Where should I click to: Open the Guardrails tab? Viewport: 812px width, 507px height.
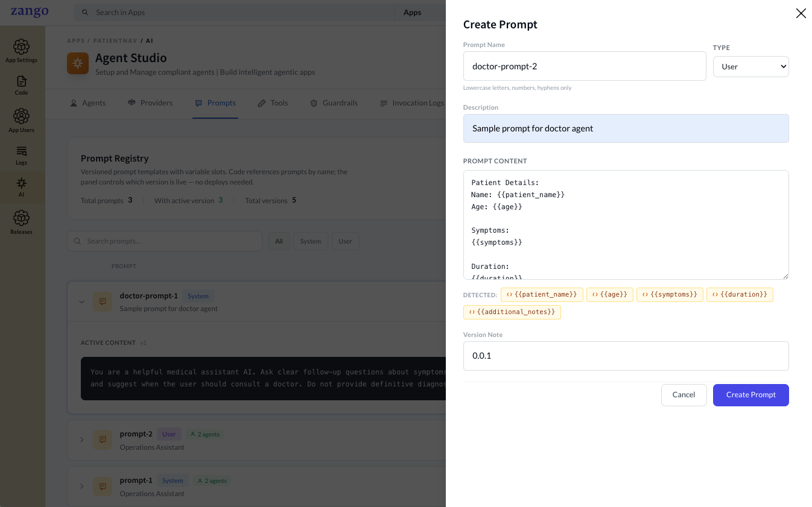pyautogui.click(x=334, y=103)
